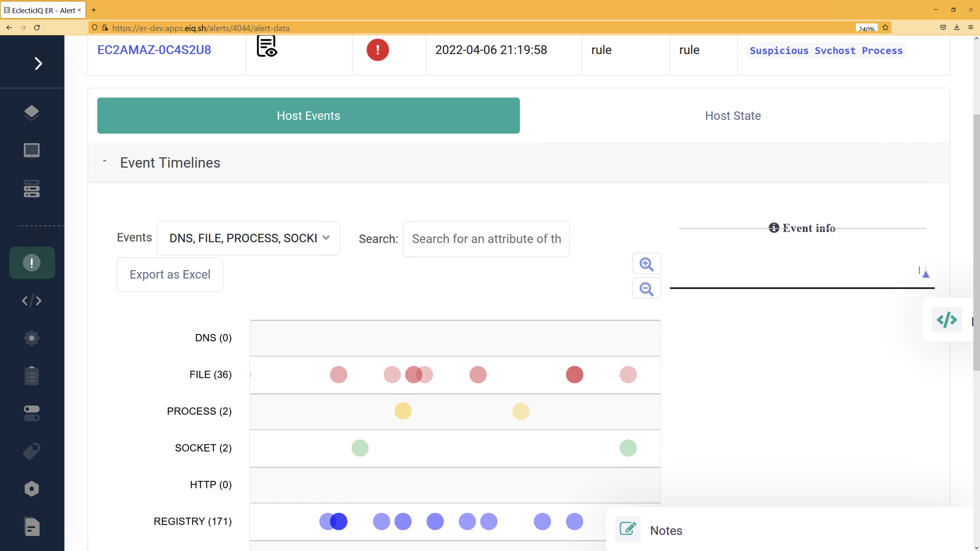Click the document eye view icon
The height and width of the screenshot is (551, 980).
267,46
